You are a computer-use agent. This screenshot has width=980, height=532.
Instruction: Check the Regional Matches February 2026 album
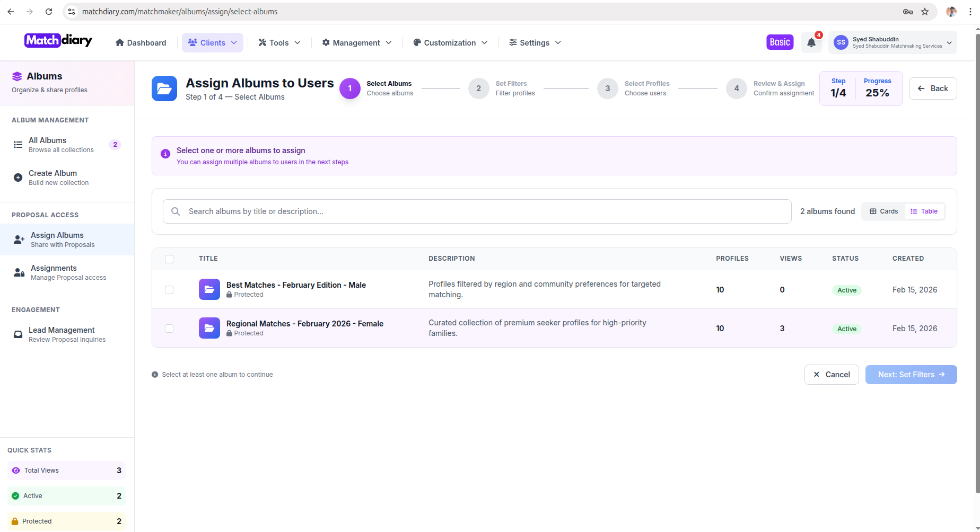pos(169,329)
